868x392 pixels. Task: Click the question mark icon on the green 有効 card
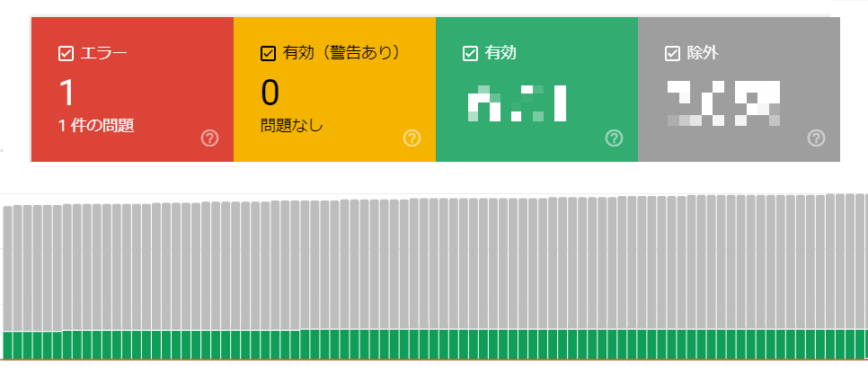pos(614,138)
